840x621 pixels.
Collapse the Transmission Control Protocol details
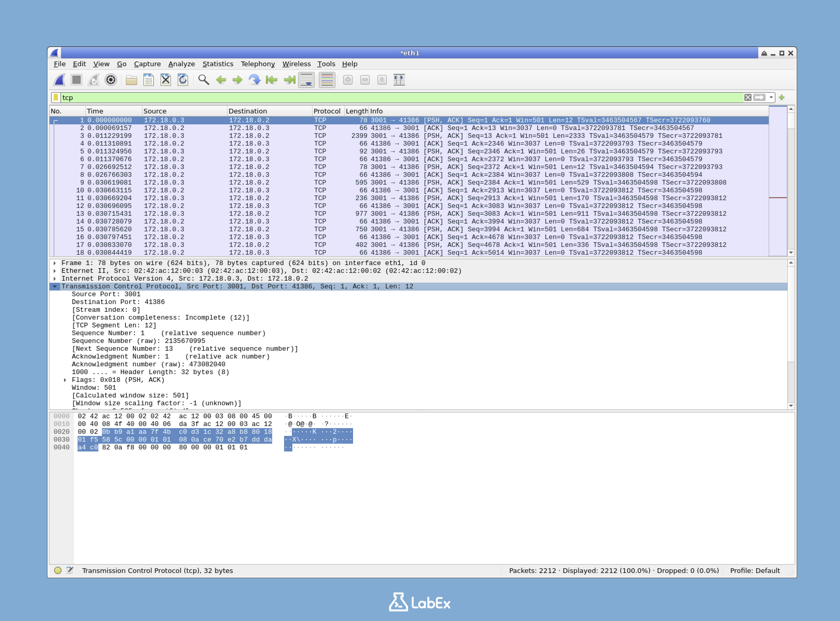pos(56,286)
